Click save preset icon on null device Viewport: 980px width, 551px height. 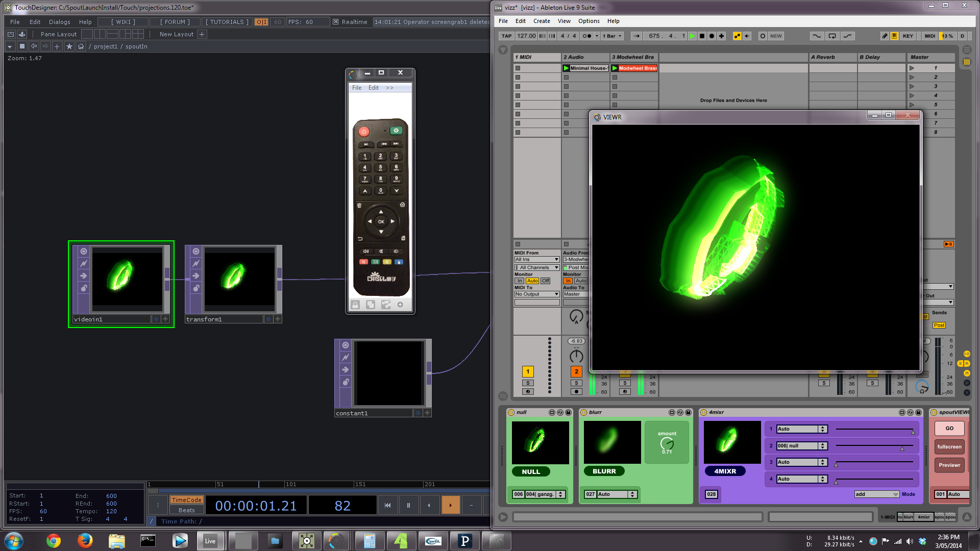pos(568,412)
